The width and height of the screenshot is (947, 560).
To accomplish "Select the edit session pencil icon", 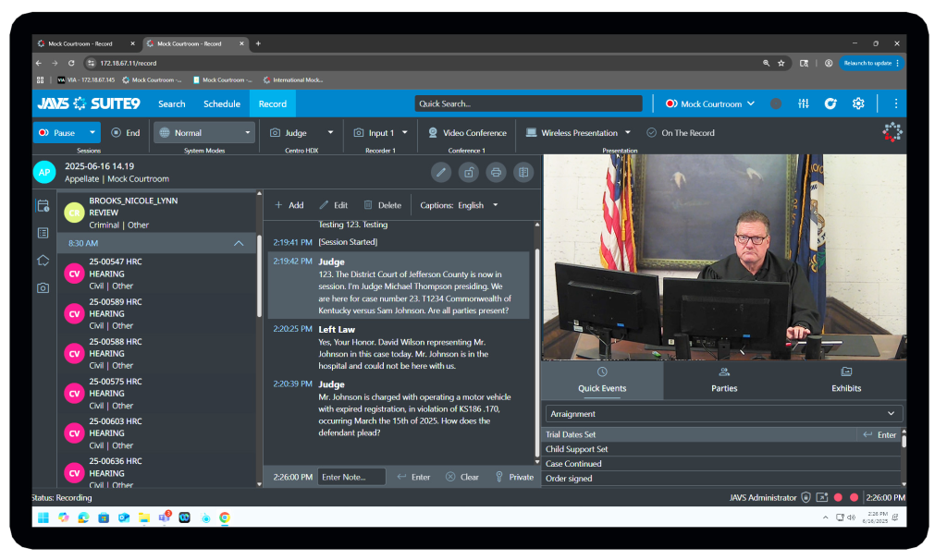I will (x=440, y=172).
